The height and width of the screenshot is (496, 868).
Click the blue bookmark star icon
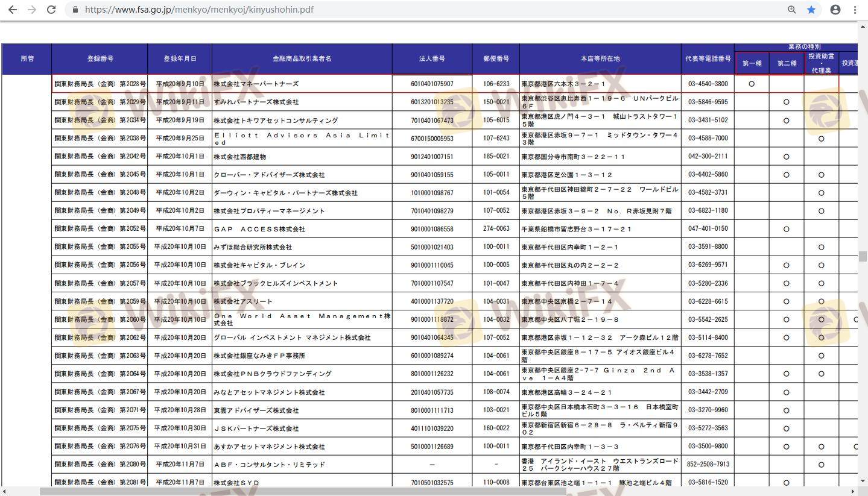pos(811,10)
